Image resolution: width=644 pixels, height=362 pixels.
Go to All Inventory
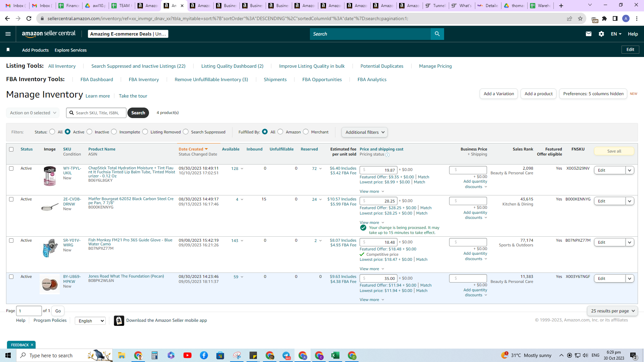62,66
